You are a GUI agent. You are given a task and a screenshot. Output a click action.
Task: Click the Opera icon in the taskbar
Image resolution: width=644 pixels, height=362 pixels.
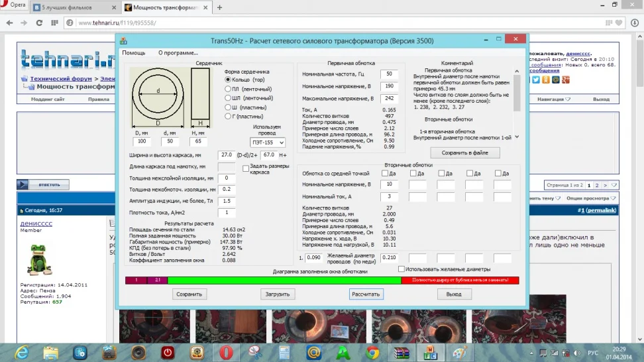click(x=225, y=352)
